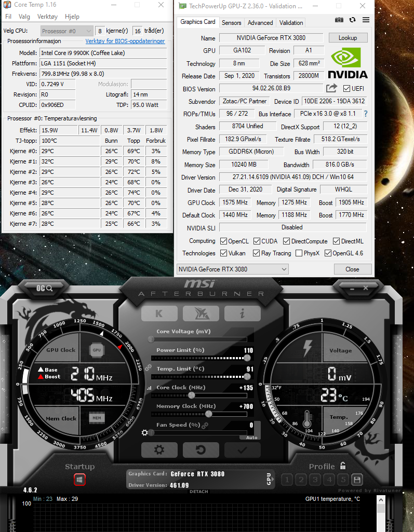414x532 pixels.
Task: Click GPU-Z screenshot camera icon
Action: coord(339,20)
